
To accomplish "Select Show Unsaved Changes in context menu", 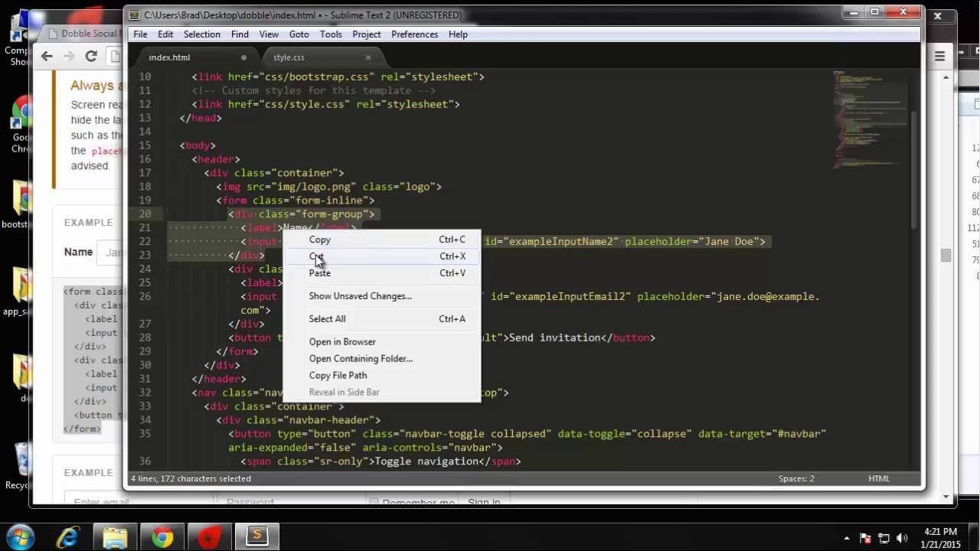I will click(382, 296).
